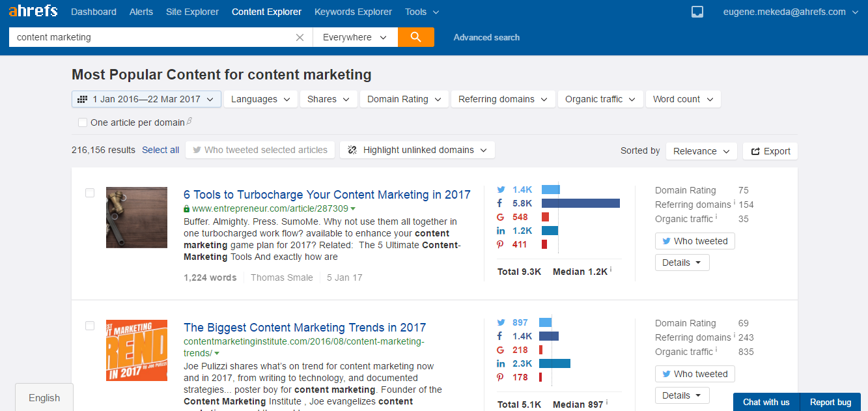Expand Details for Biggest Trends article
This screenshot has height=411, width=868.
pos(682,395)
